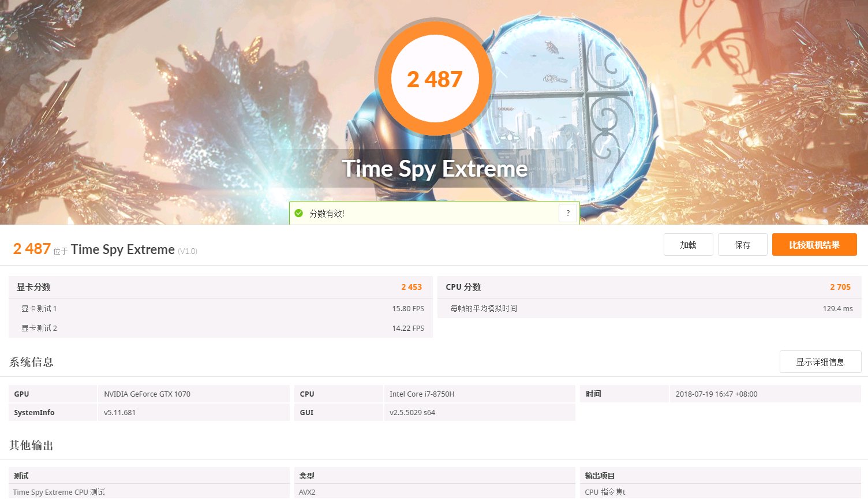Click the 其他输出 section heading
Viewport: 868px width, 504px height.
click(31, 445)
